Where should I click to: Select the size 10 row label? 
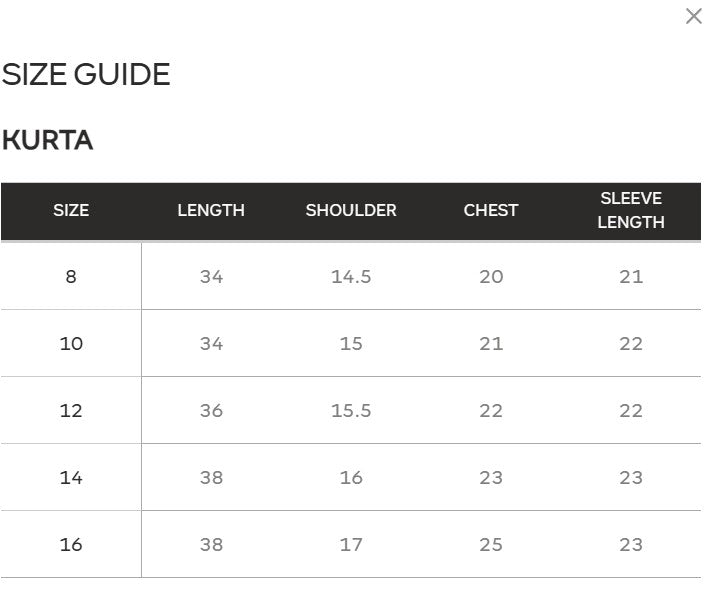click(71, 344)
